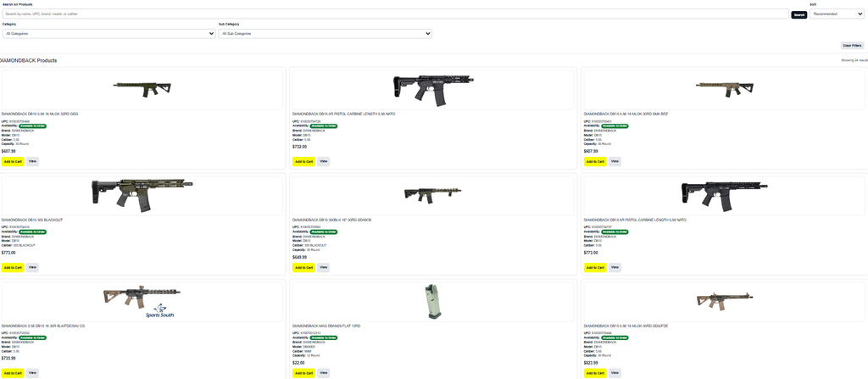View the DB15 300 BLACKOUT product
The image size is (868, 379).
(32, 268)
